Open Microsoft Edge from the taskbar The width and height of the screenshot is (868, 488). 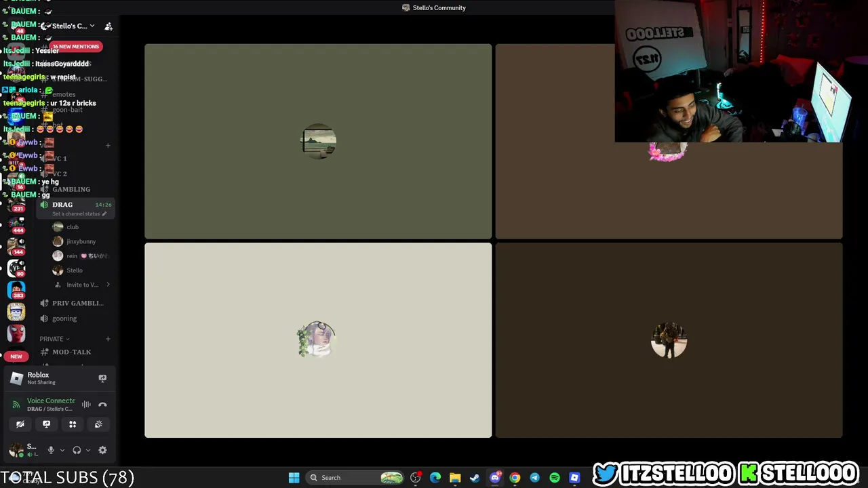click(435, 478)
